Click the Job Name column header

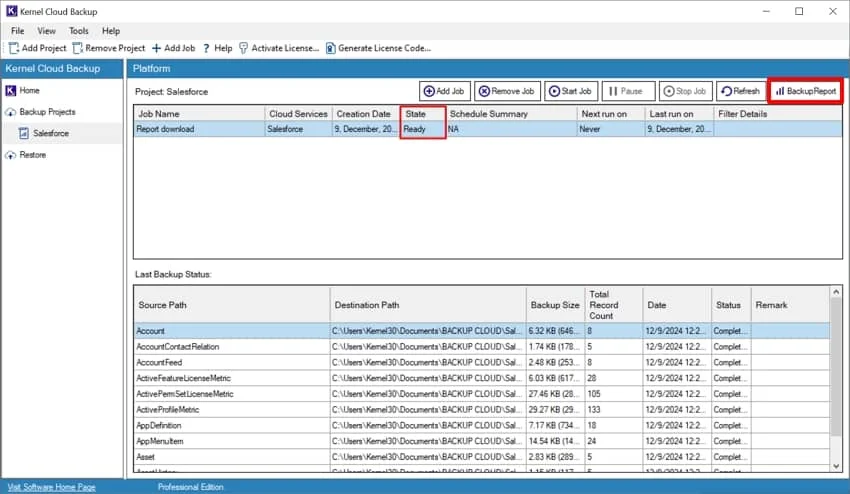(x=199, y=114)
